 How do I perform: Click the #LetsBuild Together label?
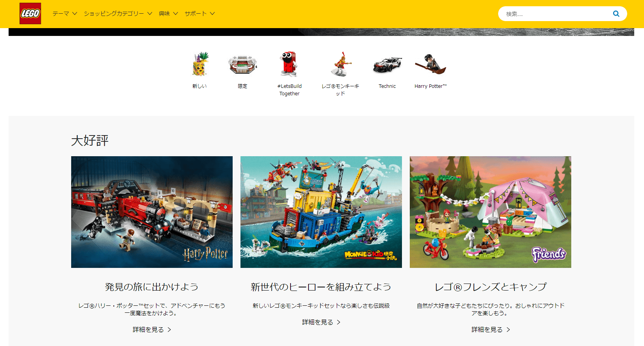[289, 90]
